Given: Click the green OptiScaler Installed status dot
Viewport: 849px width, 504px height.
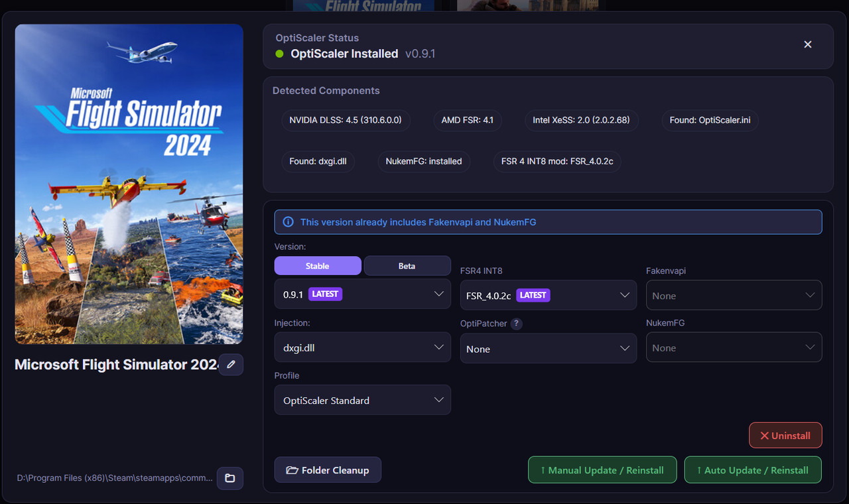Looking at the screenshot, I should (x=279, y=54).
